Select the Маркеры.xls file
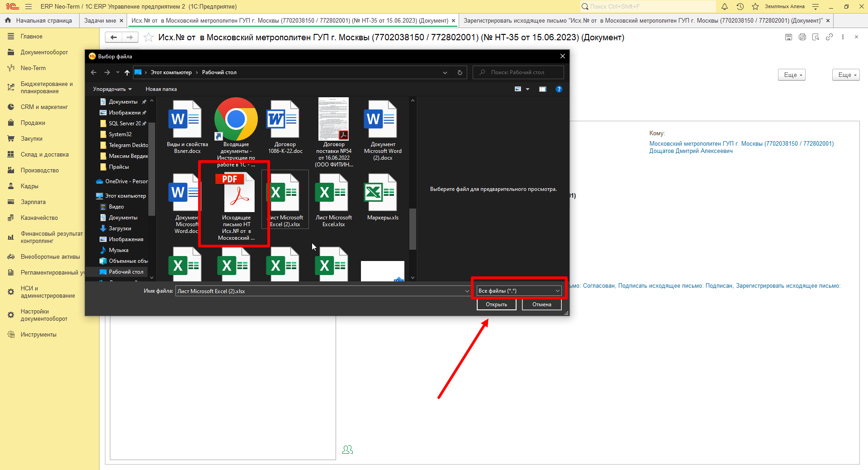 coord(383,197)
